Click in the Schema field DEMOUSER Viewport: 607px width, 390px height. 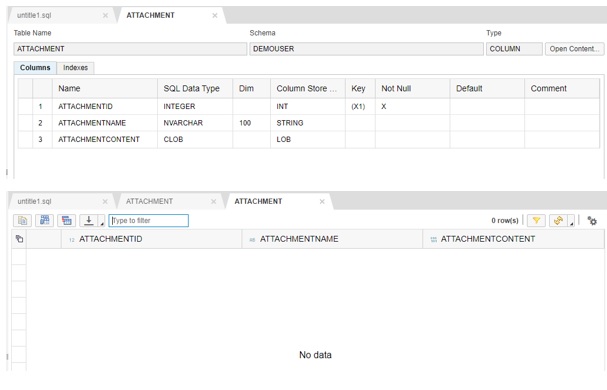pyautogui.click(x=366, y=49)
